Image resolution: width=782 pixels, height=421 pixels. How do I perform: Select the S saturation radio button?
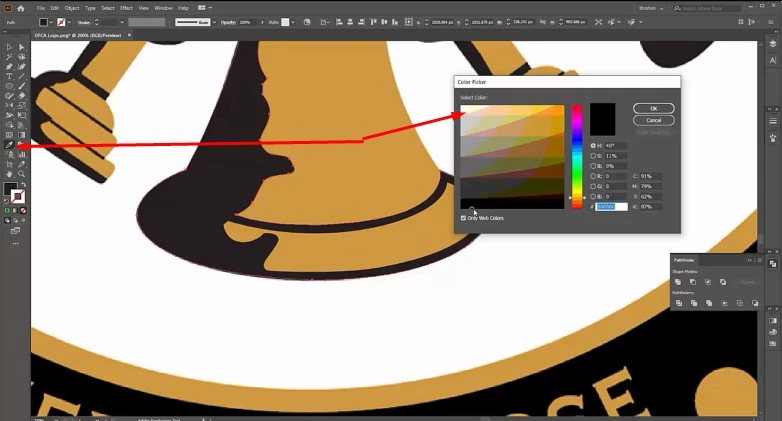pos(593,156)
